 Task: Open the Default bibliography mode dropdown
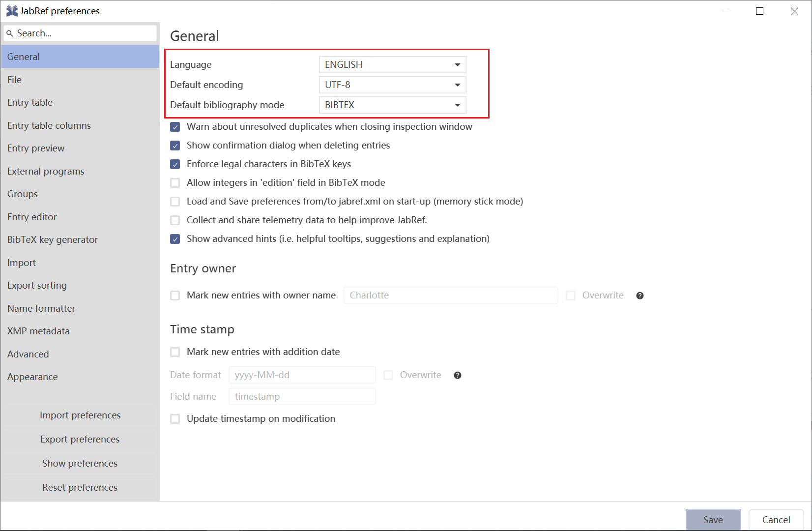(x=392, y=105)
